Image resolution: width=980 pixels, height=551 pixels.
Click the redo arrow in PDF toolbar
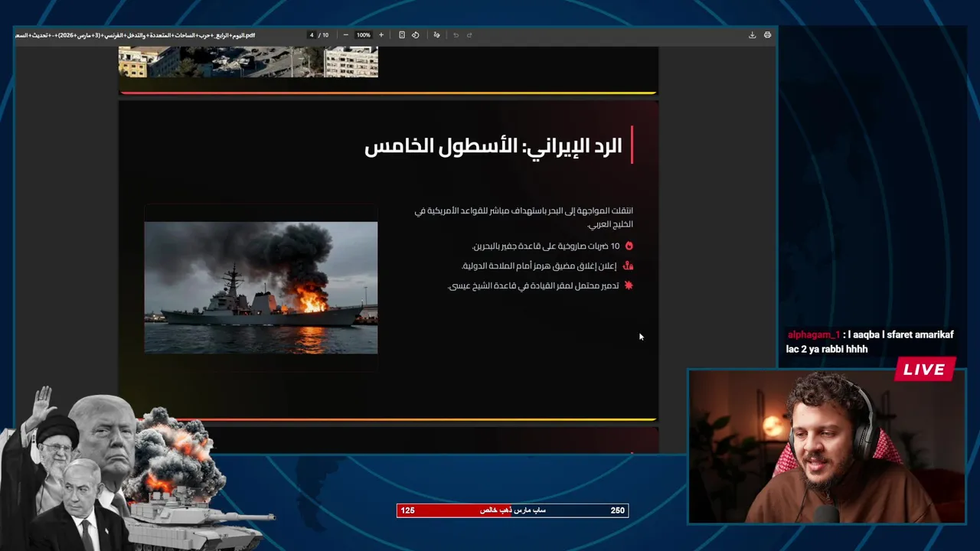(469, 35)
